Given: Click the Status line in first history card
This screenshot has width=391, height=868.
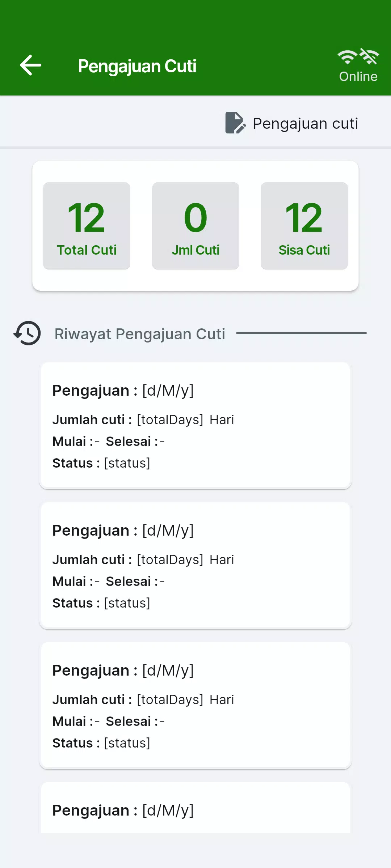Looking at the screenshot, I should 101,463.
